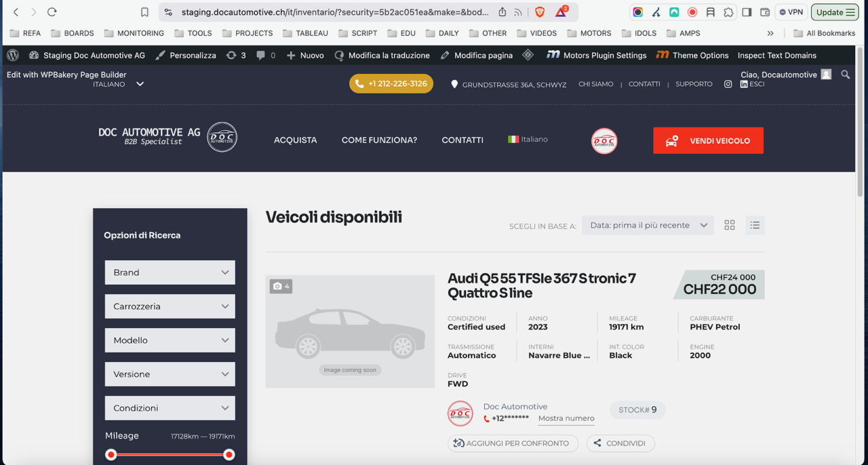Click the VENDI VEICOLO button
This screenshot has width=868, height=465.
pyautogui.click(x=708, y=140)
